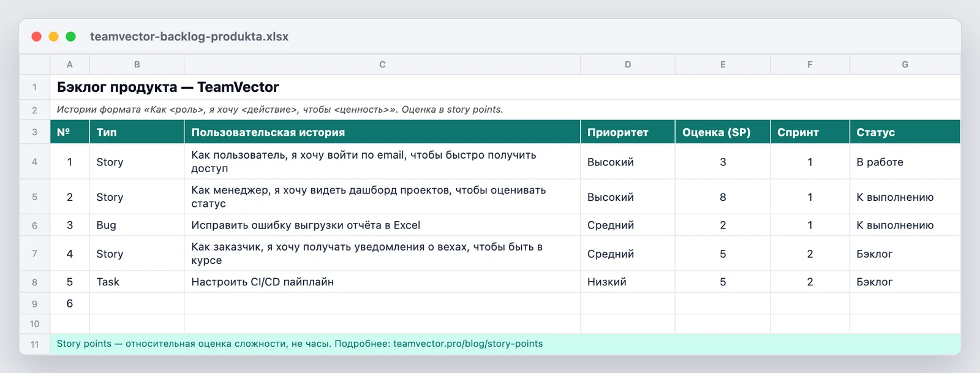Click 'Story' type cell in item 2 row
980x373 pixels.
pos(137,197)
